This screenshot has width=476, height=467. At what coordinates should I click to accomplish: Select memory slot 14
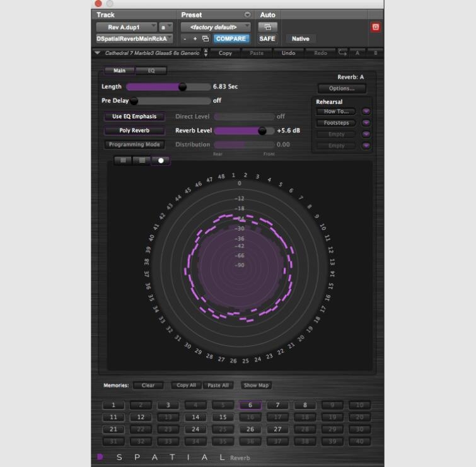[x=195, y=417]
